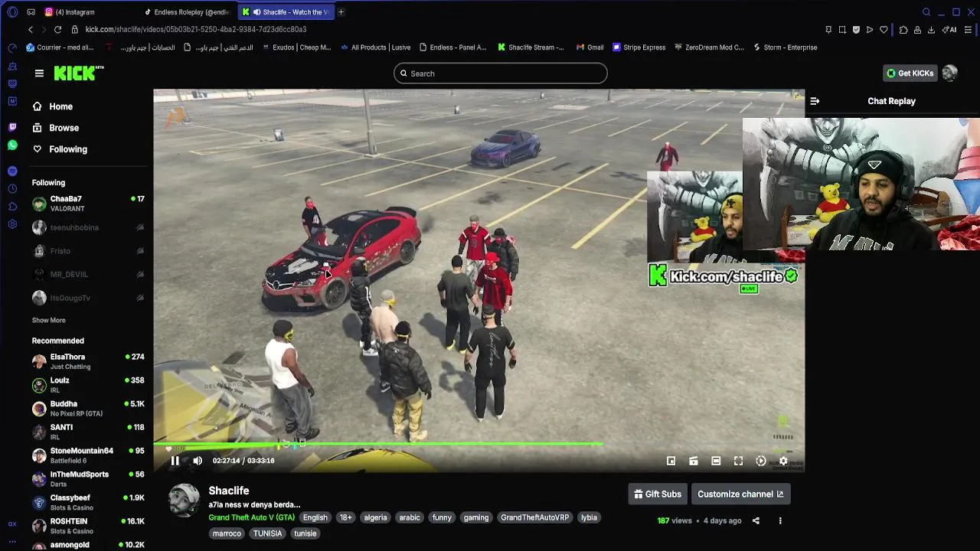Image resolution: width=980 pixels, height=551 pixels.
Task: Open the Louiz IRL channel
Action: click(x=88, y=385)
